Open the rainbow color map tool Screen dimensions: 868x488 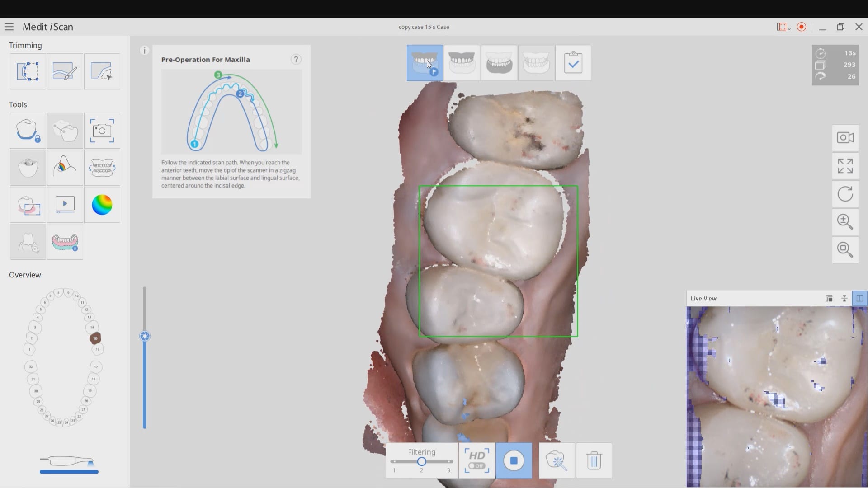102,205
